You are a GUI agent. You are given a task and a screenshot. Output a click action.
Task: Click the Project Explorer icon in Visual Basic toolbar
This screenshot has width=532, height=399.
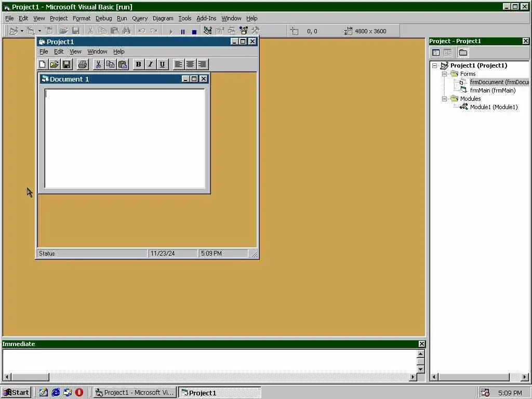pos(208,31)
